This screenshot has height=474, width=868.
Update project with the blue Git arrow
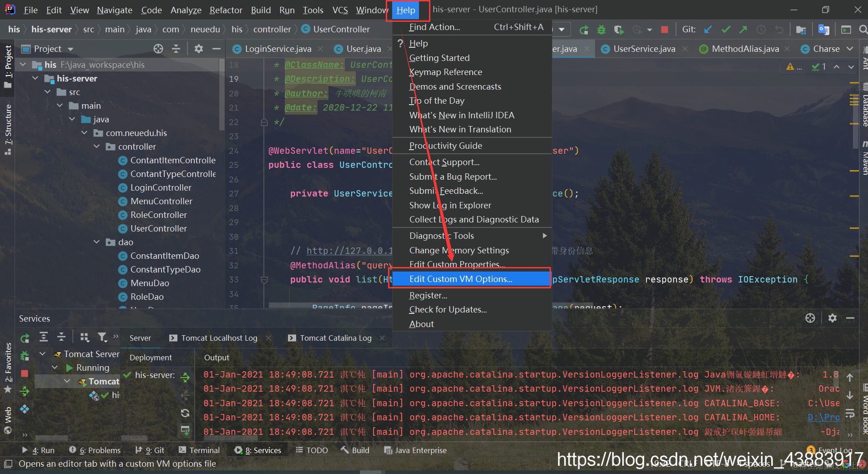coord(708,30)
